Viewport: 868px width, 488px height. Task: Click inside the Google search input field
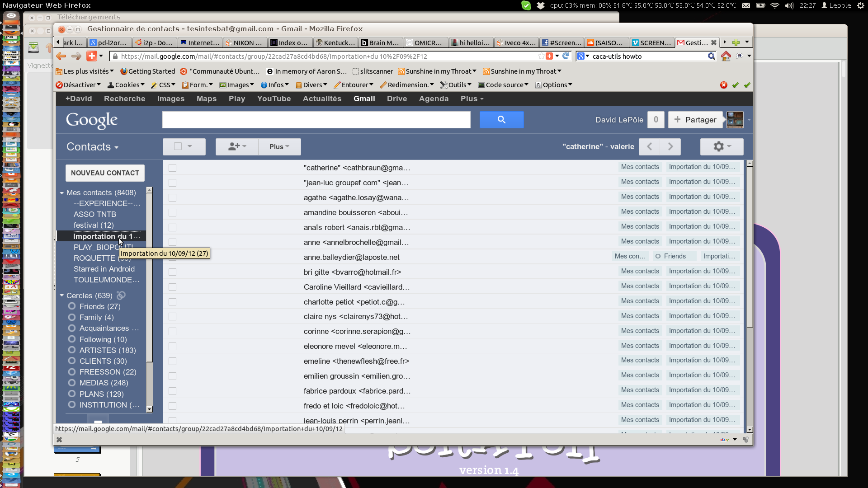coord(316,120)
